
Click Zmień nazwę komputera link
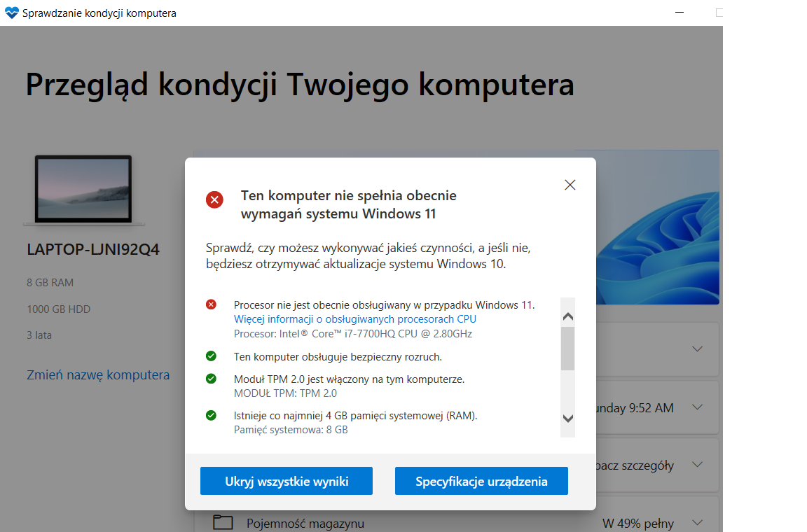point(98,375)
